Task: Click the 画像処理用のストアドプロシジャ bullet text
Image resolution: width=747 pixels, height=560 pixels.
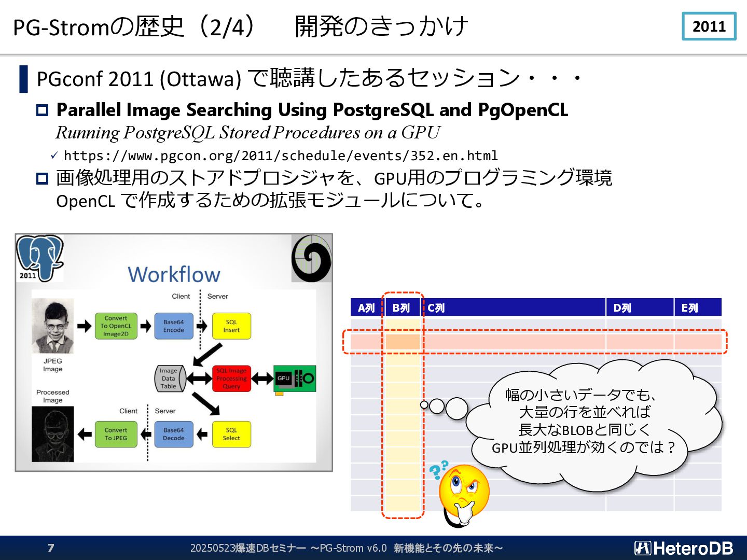Action: coord(334,178)
